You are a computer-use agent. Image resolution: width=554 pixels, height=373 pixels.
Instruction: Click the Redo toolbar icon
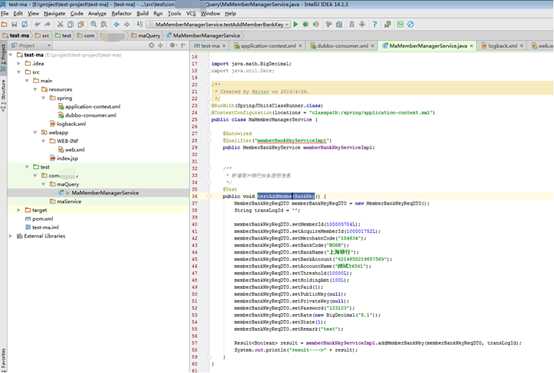[47, 24]
